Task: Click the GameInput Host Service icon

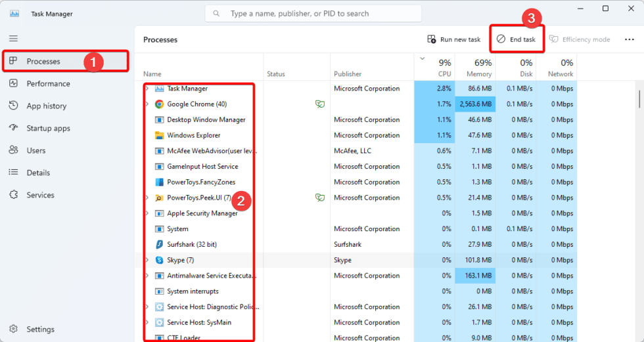Action: [x=159, y=167]
